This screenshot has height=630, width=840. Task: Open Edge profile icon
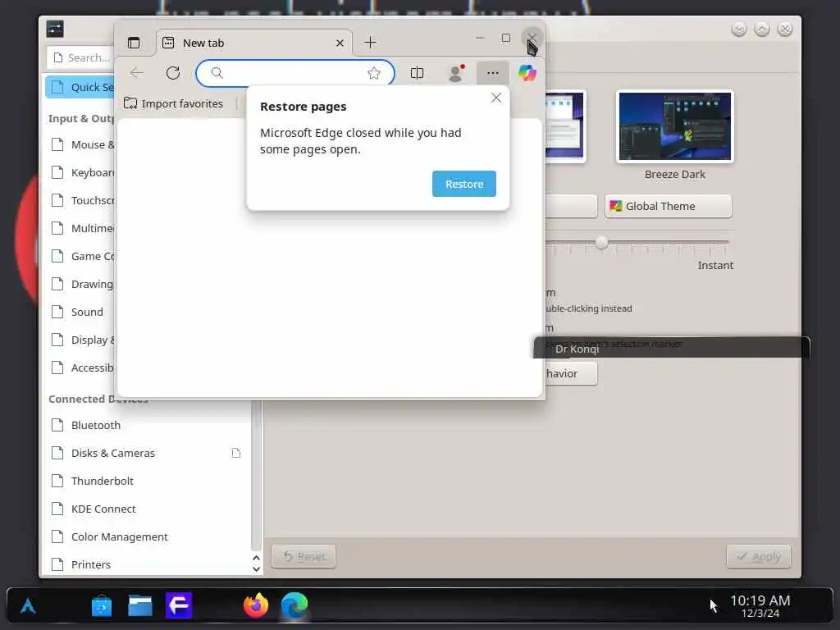point(456,73)
